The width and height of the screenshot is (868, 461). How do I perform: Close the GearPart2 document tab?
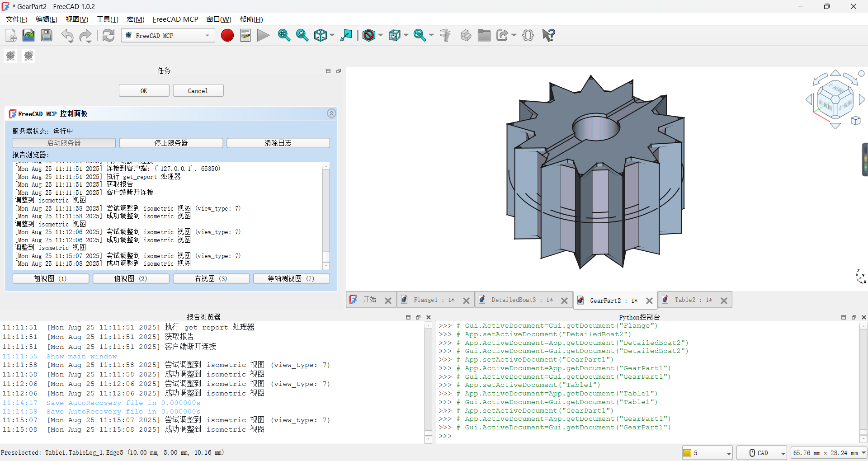coord(649,301)
